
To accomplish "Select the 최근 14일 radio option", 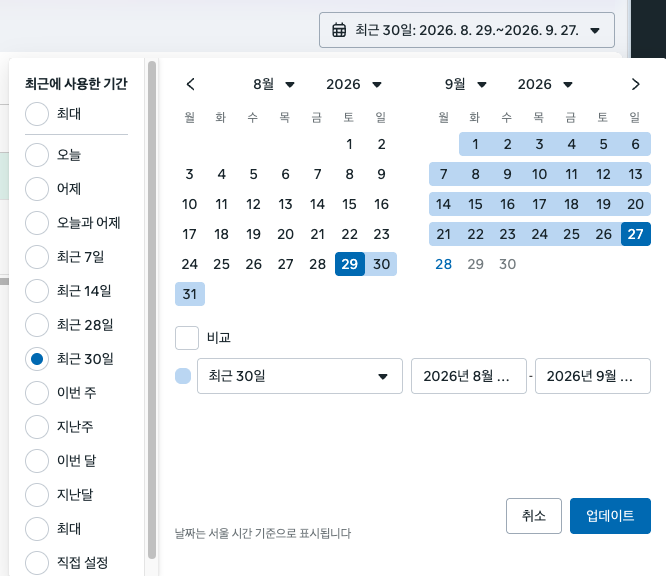I will pyautogui.click(x=37, y=291).
